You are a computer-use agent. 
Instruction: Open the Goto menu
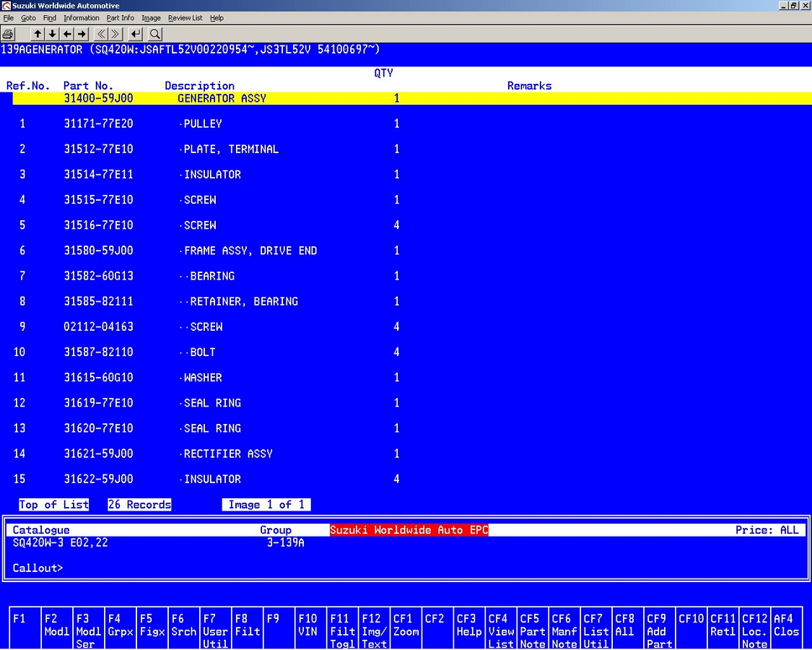coord(28,17)
